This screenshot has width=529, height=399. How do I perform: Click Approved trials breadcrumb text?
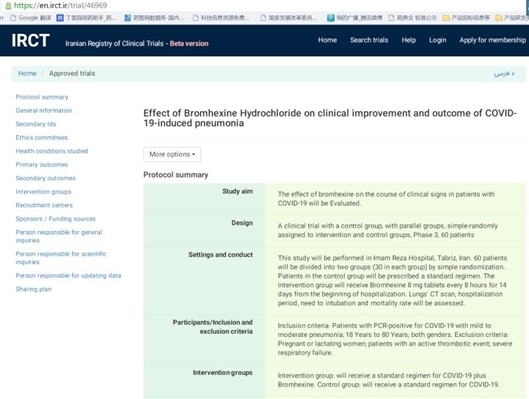(72, 73)
